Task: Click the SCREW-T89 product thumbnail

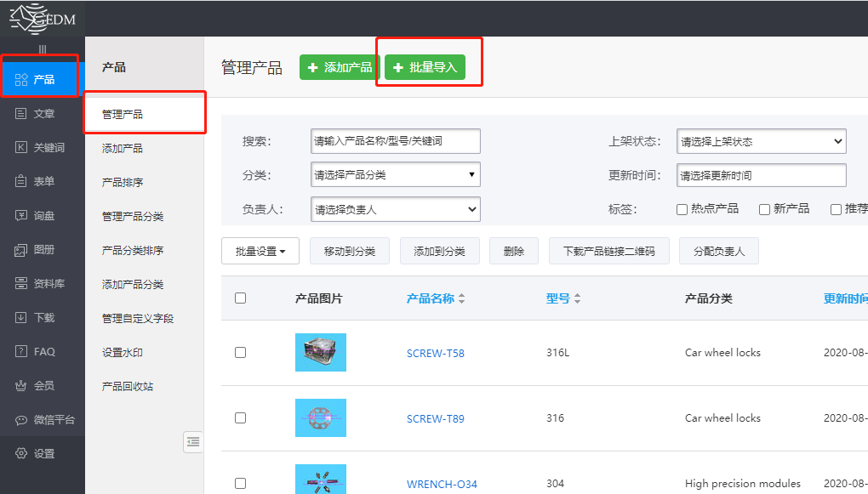Action: pyautogui.click(x=321, y=417)
